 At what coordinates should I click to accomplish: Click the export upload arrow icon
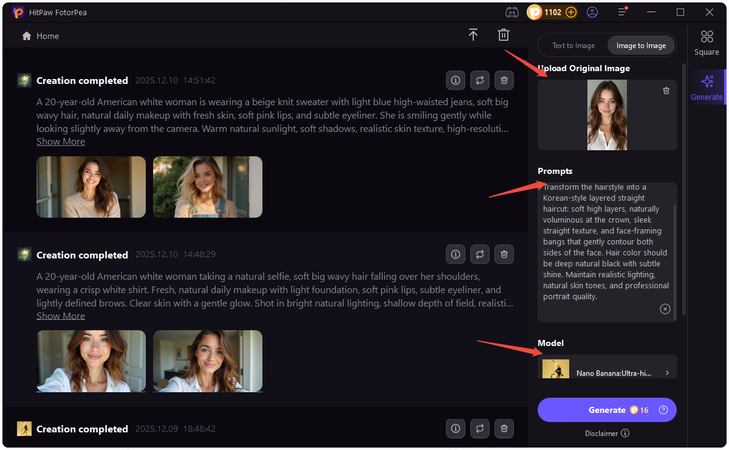pos(473,35)
